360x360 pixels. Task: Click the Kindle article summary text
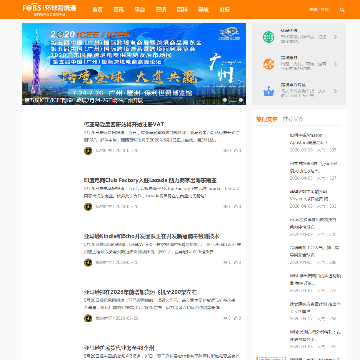[x=162, y=248]
